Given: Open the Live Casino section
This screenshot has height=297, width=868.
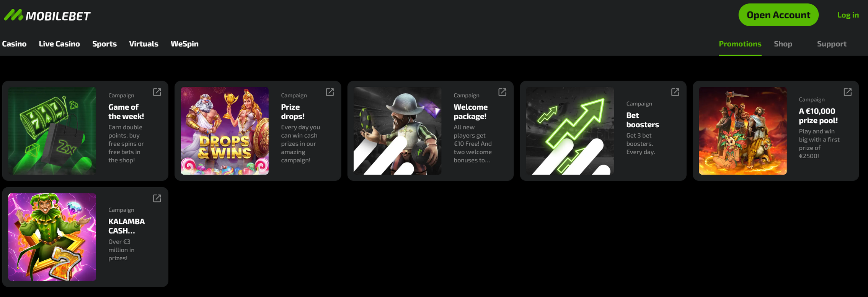Looking at the screenshot, I should [59, 44].
